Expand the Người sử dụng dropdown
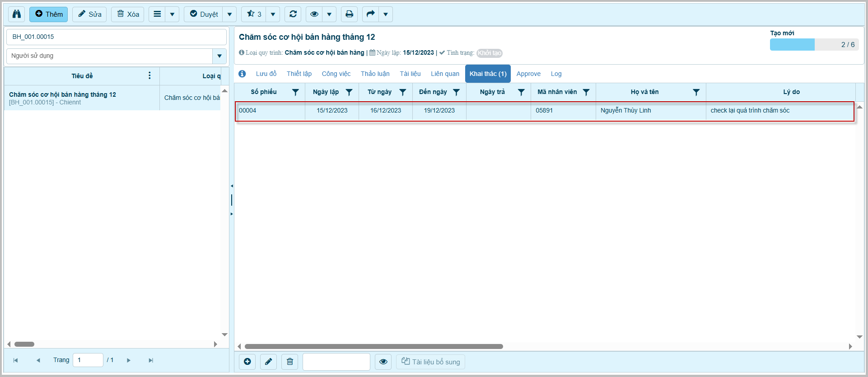The width and height of the screenshot is (868, 377). pos(219,56)
